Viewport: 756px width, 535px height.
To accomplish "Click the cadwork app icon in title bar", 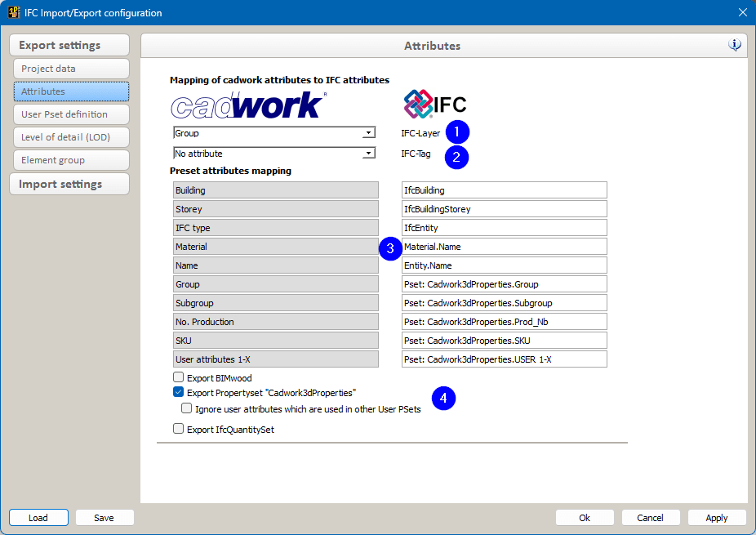I will tap(14, 13).
